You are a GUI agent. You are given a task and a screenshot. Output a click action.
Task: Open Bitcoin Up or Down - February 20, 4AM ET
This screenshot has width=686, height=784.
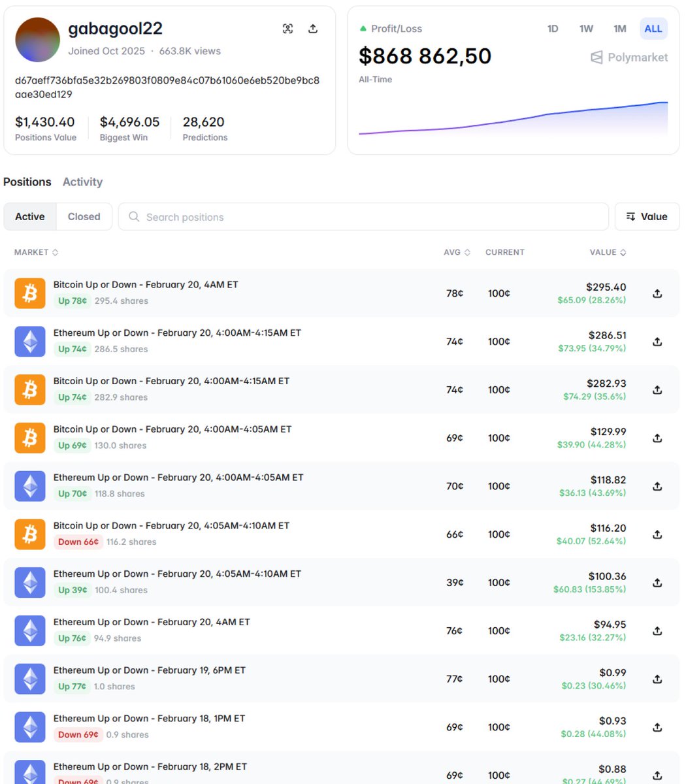pyautogui.click(x=146, y=285)
